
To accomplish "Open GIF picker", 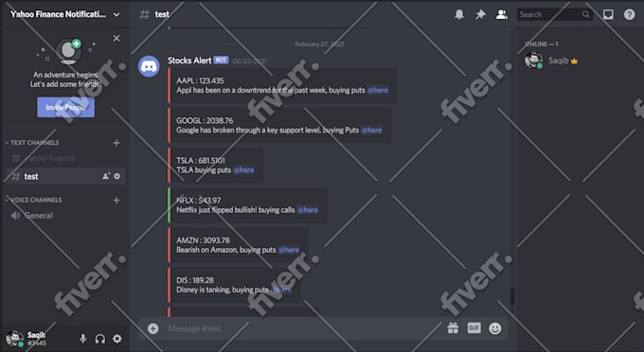I will click(474, 327).
